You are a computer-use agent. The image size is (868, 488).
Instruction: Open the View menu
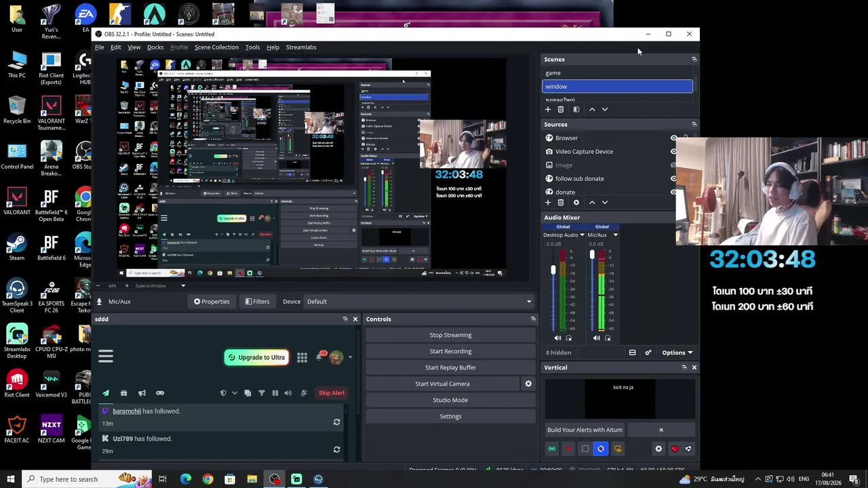click(x=134, y=47)
